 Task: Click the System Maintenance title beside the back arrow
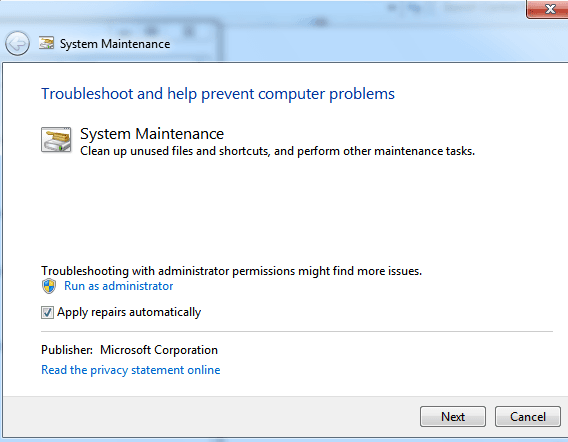(x=115, y=44)
